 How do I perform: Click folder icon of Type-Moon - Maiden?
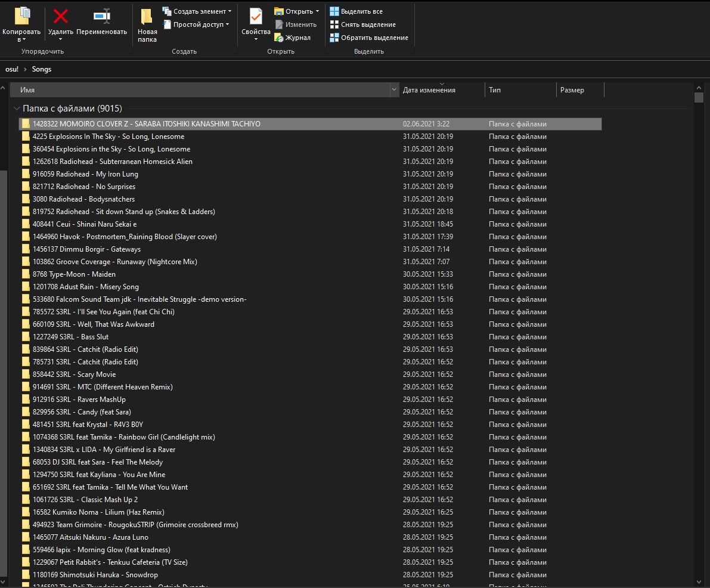click(26, 274)
